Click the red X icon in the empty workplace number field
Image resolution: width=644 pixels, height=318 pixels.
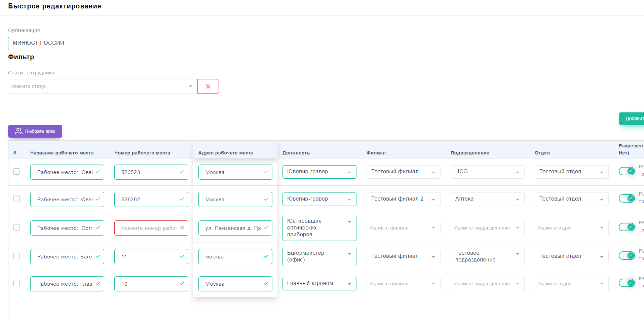tap(182, 228)
